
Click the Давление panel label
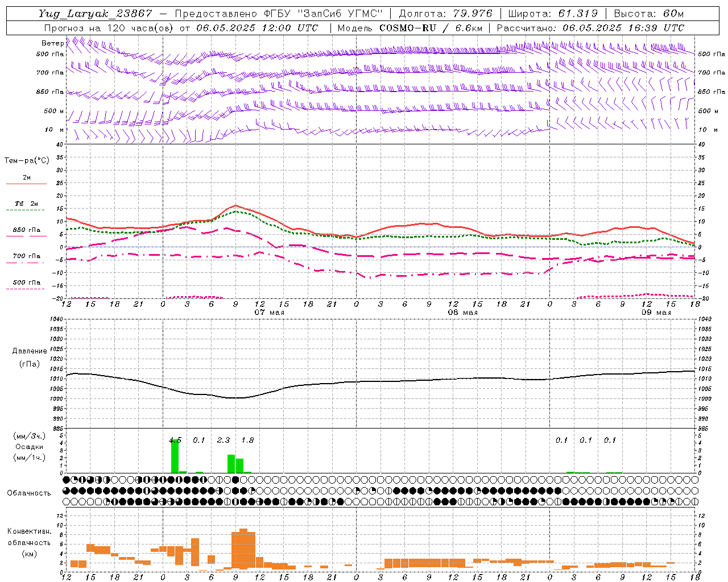click(x=30, y=351)
